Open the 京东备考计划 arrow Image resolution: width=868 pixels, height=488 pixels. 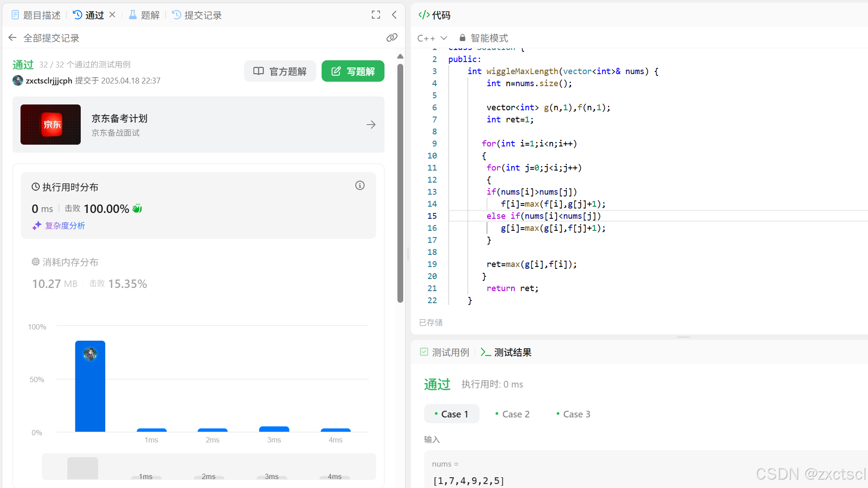(x=371, y=125)
